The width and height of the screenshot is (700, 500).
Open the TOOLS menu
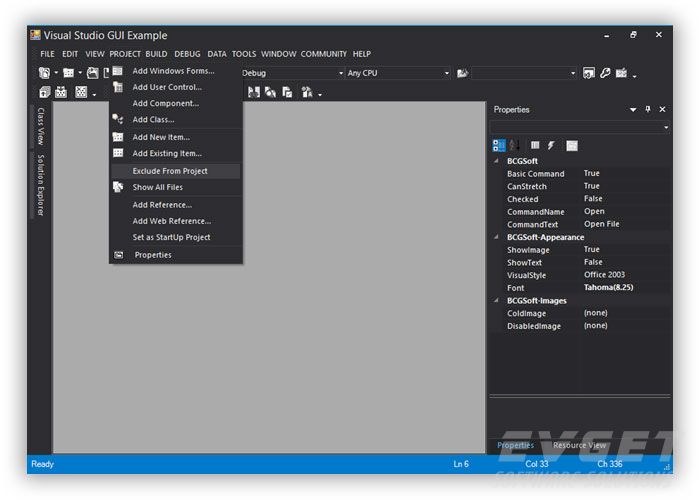tap(244, 54)
